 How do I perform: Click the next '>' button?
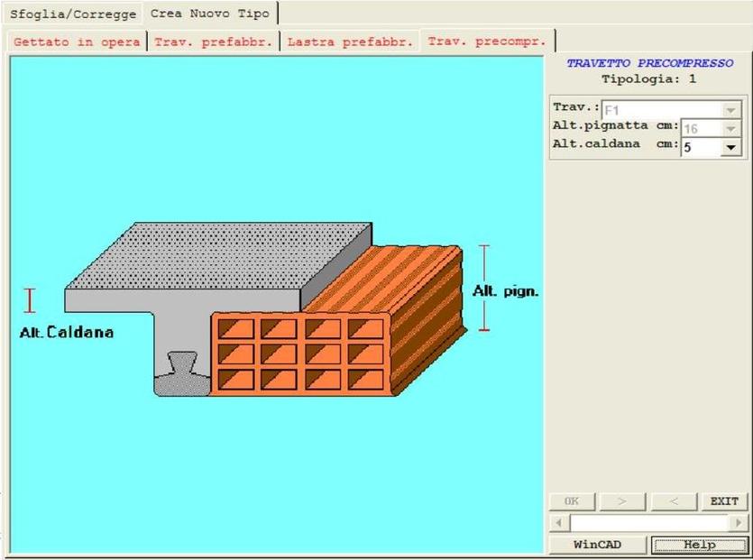[619, 501]
